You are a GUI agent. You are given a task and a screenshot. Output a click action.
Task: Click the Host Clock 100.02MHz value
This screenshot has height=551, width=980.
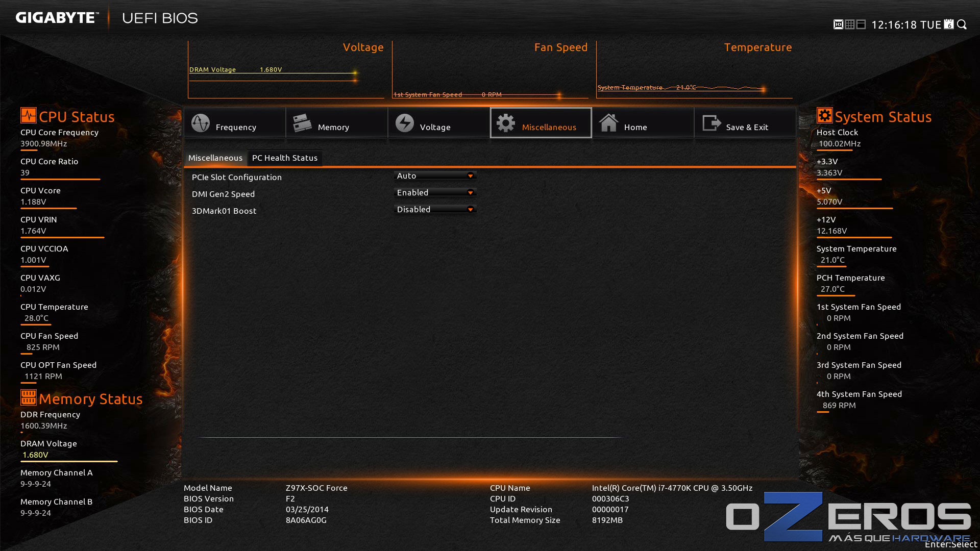(x=840, y=144)
